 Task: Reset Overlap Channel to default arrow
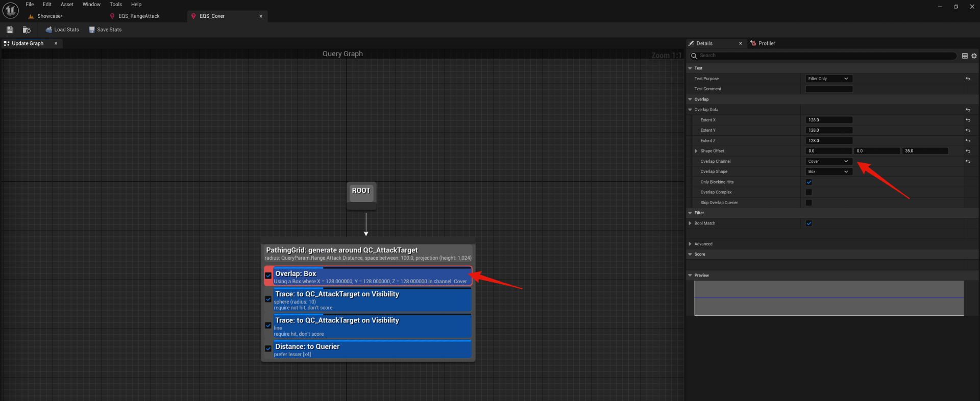click(x=968, y=161)
